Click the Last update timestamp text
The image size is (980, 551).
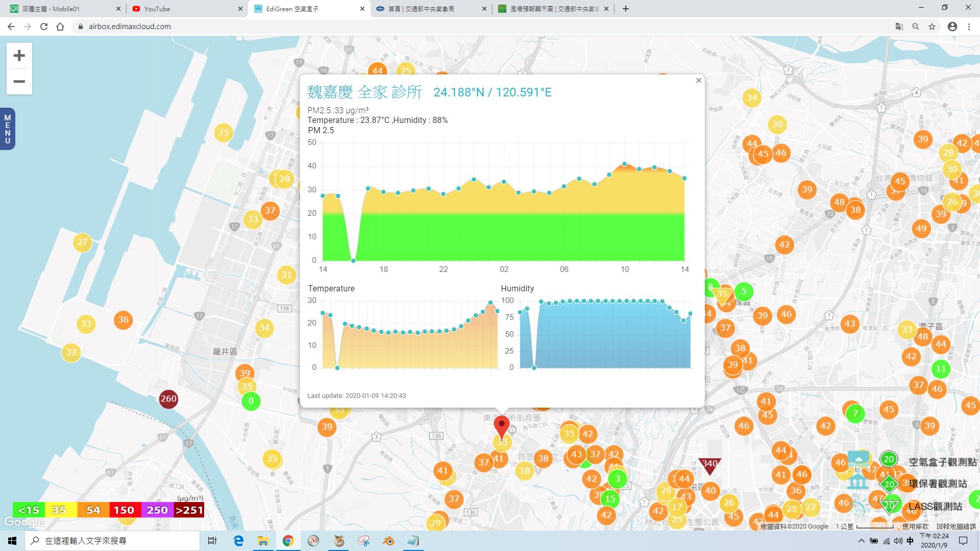point(356,396)
